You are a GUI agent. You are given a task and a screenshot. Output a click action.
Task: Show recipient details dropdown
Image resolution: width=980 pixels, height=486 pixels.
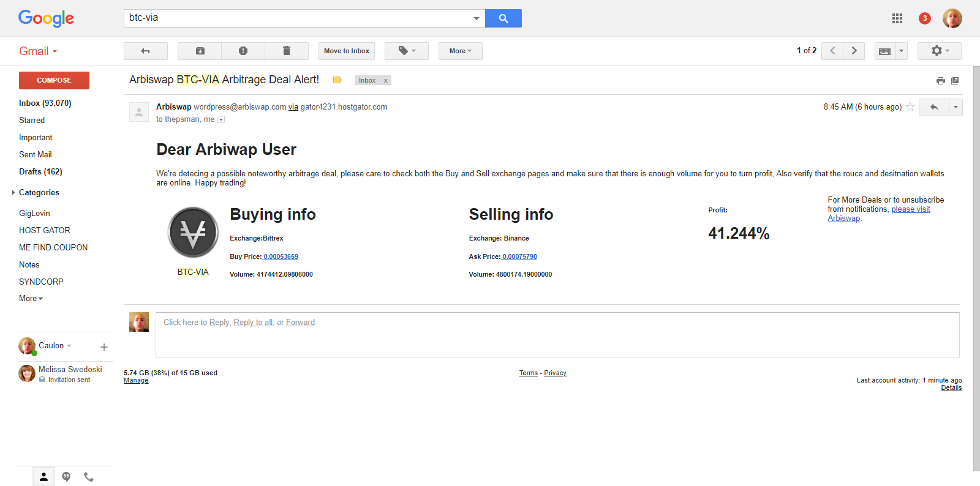221,120
